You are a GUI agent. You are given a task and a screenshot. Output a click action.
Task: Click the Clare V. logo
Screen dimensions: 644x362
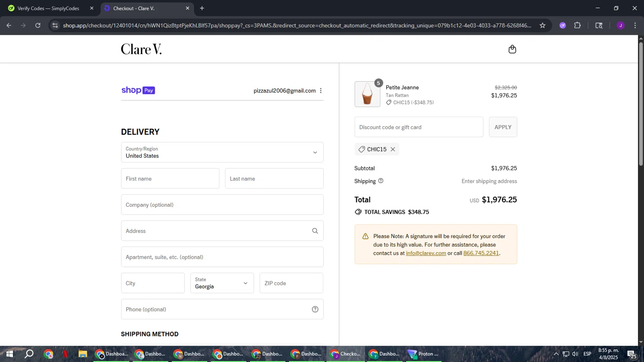[x=141, y=49]
